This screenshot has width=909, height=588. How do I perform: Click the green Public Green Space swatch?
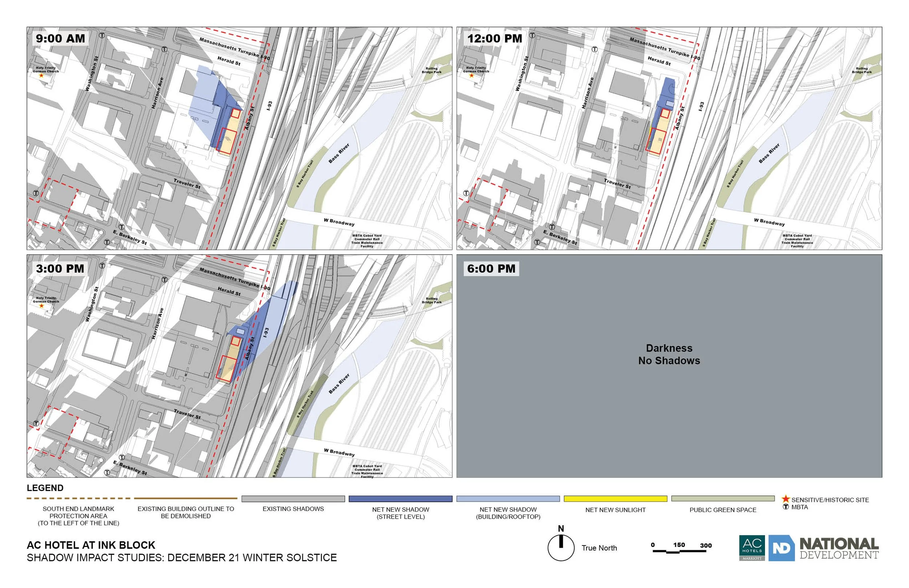(722, 499)
